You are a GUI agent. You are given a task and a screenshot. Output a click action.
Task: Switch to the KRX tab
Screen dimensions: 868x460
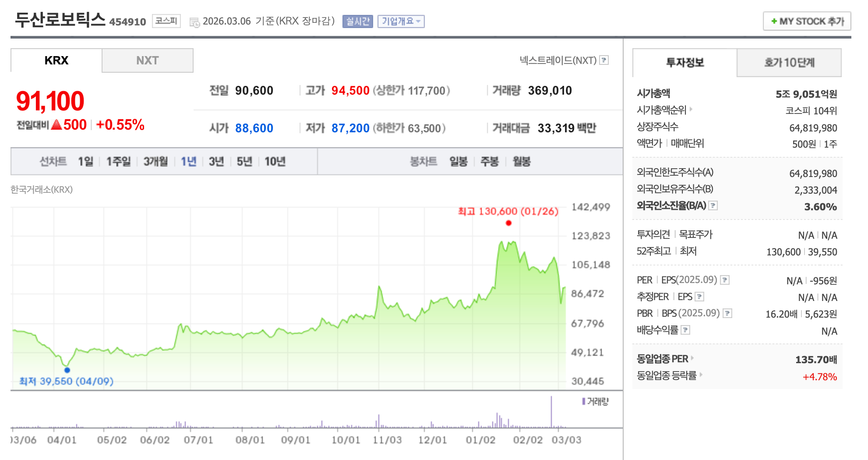56,60
